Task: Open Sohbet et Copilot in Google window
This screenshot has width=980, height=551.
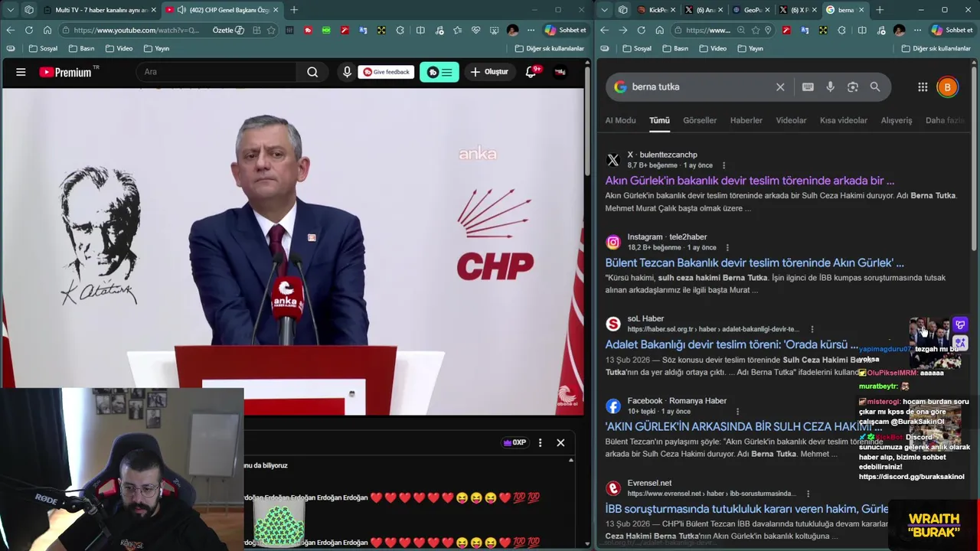Action: (950, 31)
